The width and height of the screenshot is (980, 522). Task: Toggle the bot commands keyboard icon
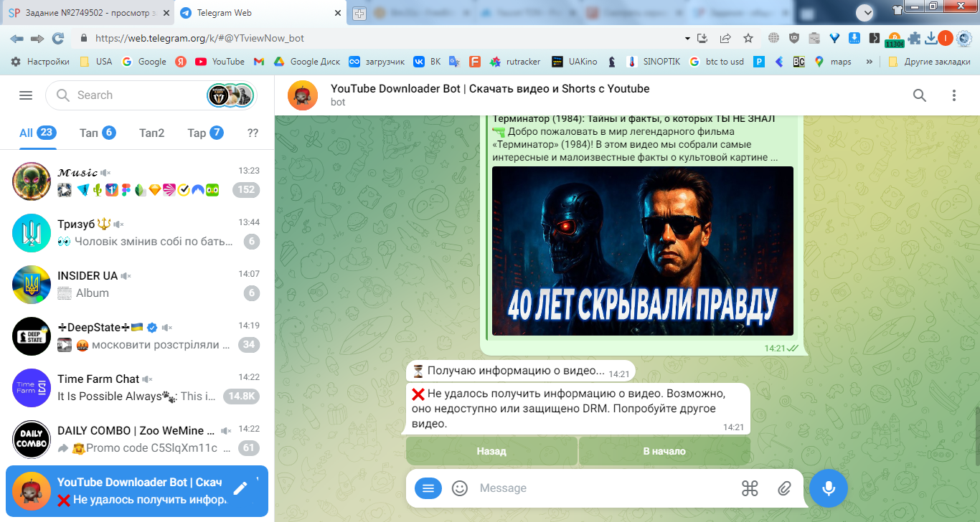(750, 488)
